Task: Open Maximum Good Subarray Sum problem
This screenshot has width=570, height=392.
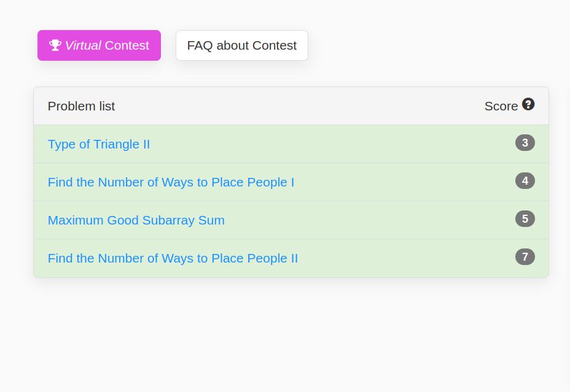Action: pos(136,220)
